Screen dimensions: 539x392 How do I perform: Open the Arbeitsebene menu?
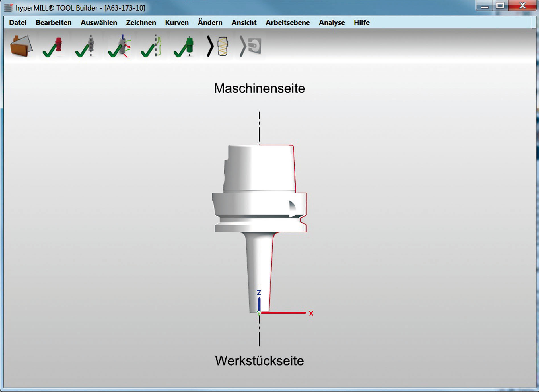(288, 23)
